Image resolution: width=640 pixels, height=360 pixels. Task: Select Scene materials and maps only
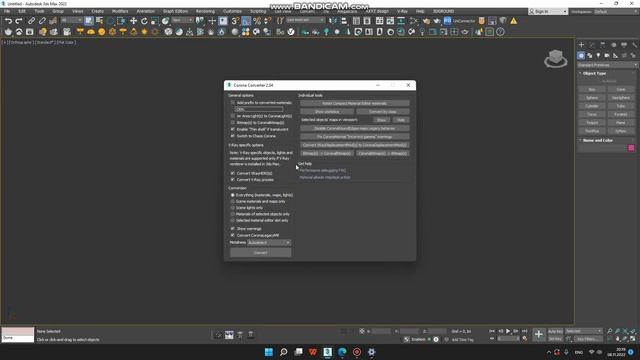click(233, 201)
